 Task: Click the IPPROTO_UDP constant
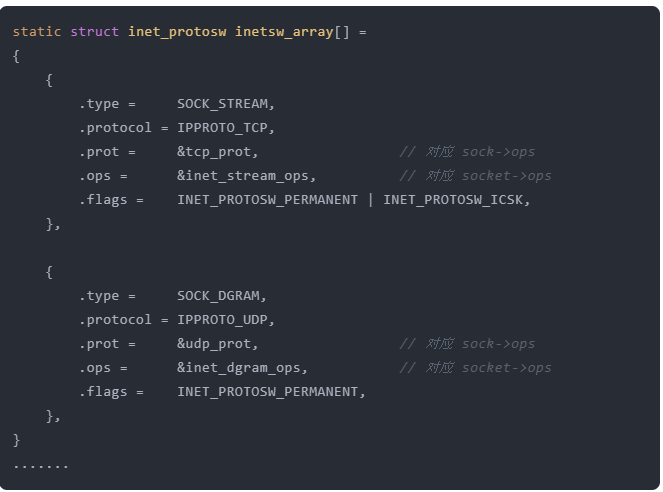click(x=225, y=320)
